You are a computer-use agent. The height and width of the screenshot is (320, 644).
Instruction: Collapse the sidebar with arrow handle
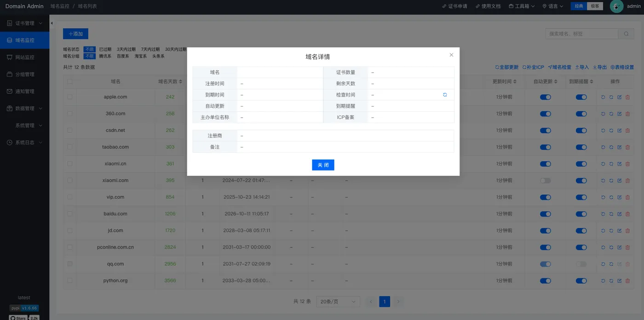pos(52,23)
